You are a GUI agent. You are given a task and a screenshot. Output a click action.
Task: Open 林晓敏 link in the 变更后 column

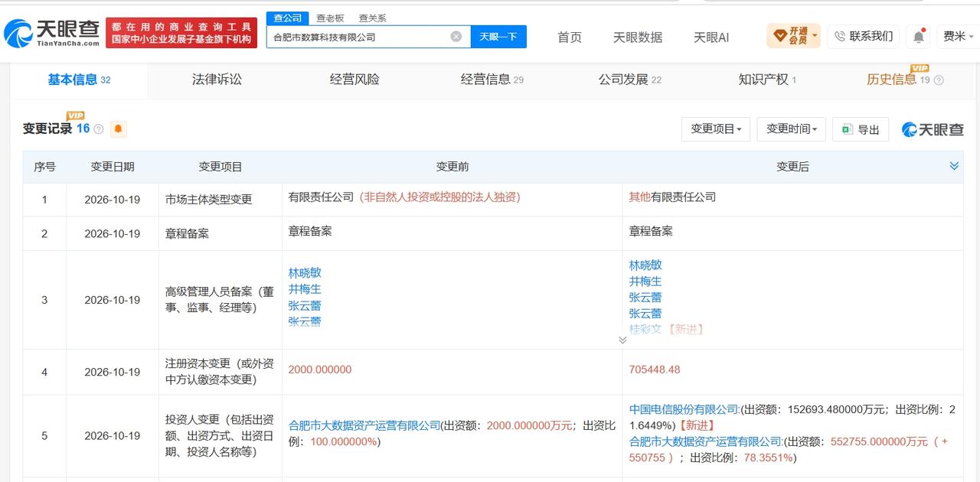645,265
